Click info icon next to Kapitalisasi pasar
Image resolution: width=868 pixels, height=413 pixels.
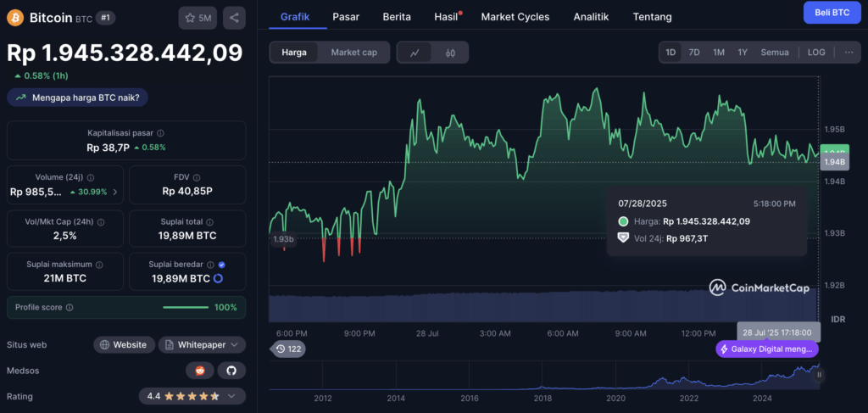160,133
